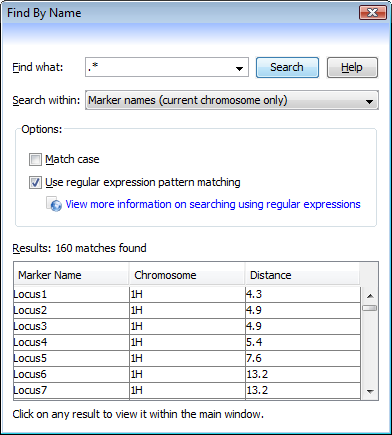Click the results list scrollbar thumb
The width and height of the screenshot is (392, 435).
[370, 308]
